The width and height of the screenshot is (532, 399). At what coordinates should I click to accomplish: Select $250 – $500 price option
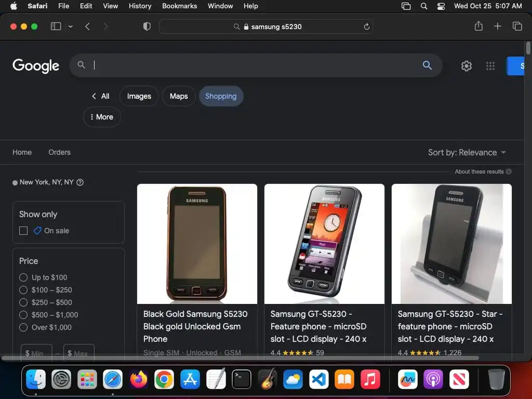[x=23, y=303]
